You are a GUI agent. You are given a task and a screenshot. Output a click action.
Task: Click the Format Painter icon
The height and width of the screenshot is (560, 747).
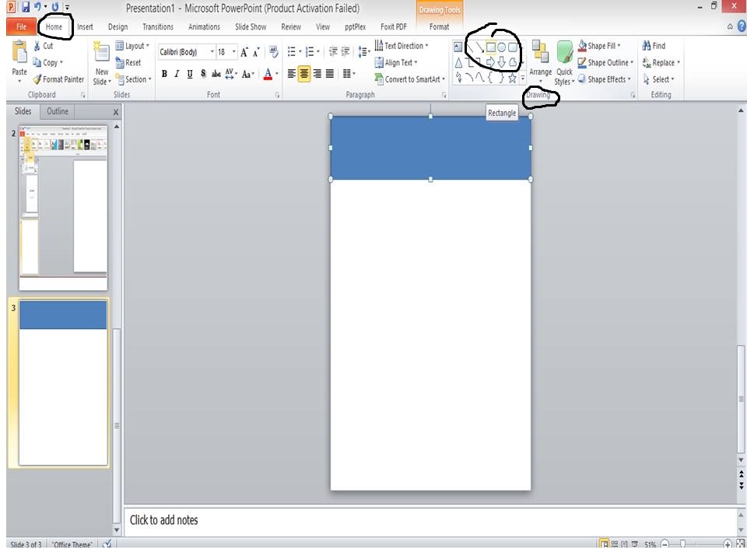point(35,79)
